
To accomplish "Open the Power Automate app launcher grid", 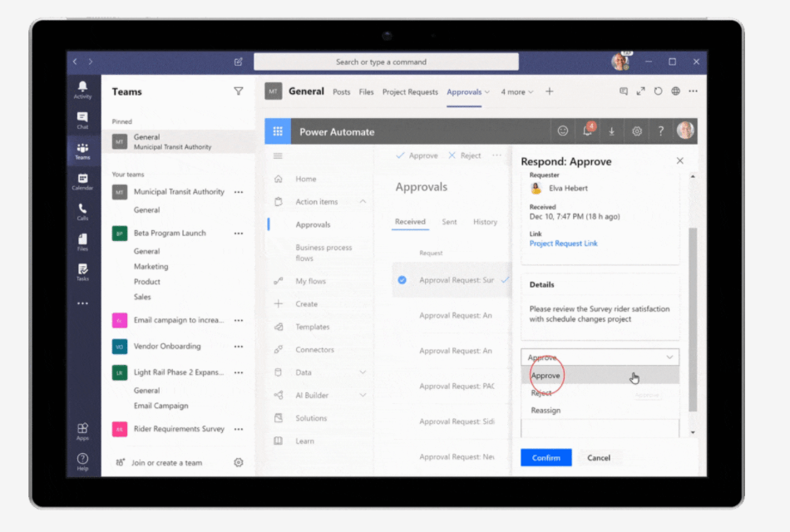I will pos(278,131).
